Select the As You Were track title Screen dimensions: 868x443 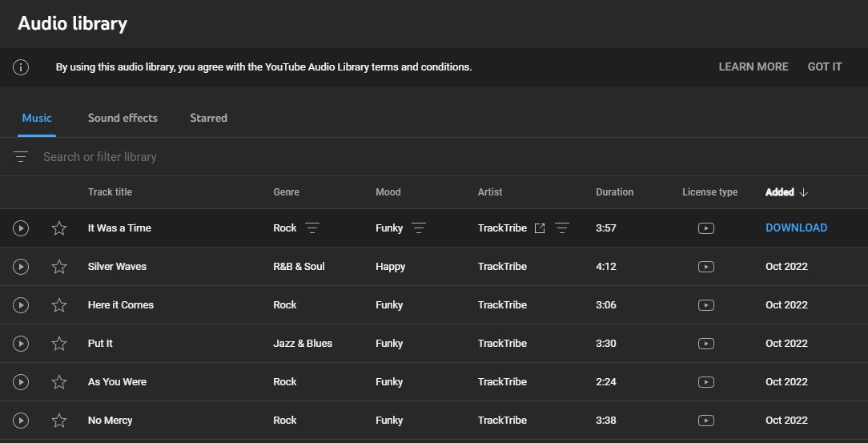[x=118, y=382]
